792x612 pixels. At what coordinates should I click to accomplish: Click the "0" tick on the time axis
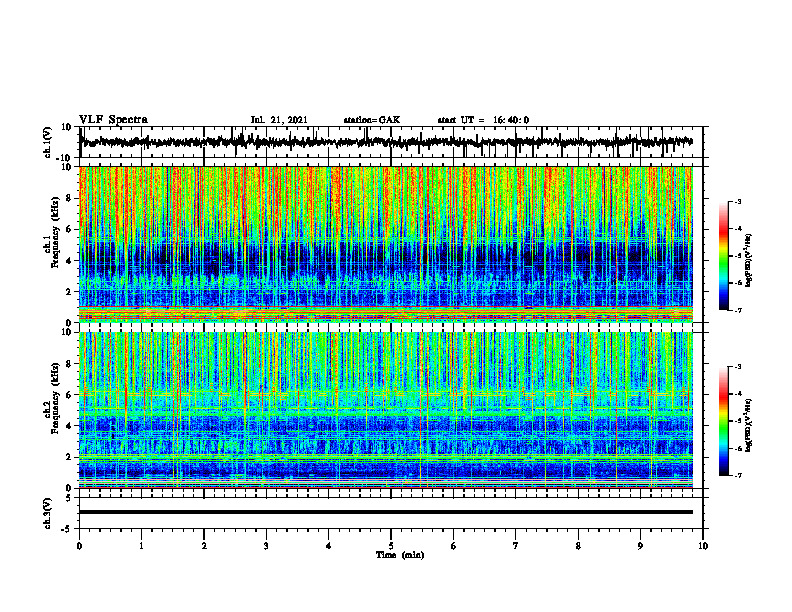click(x=79, y=546)
